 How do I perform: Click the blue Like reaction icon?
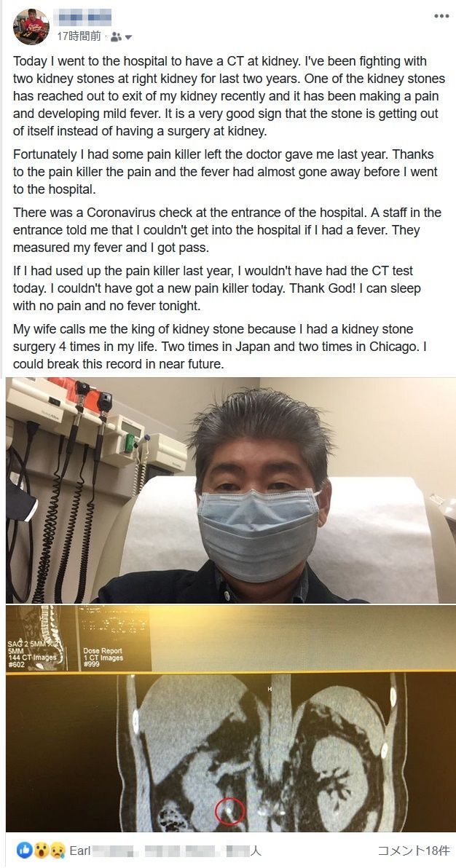[x=24, y=850]
